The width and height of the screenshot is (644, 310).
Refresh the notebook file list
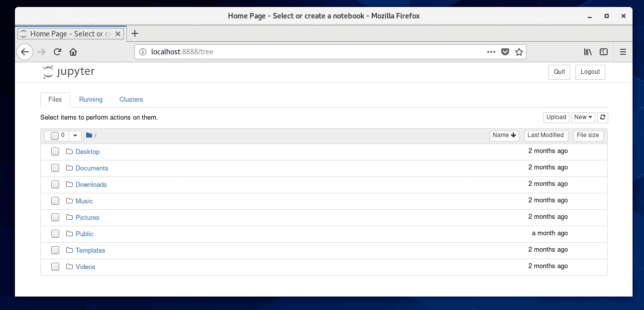tap(602, 117)
